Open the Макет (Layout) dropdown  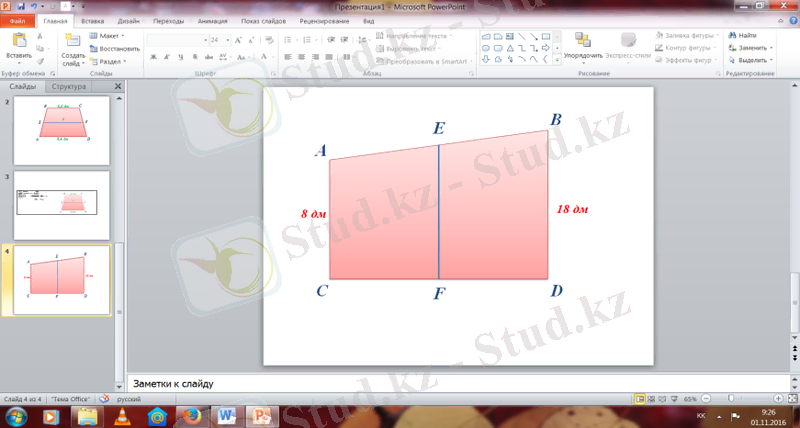(110, 35)
